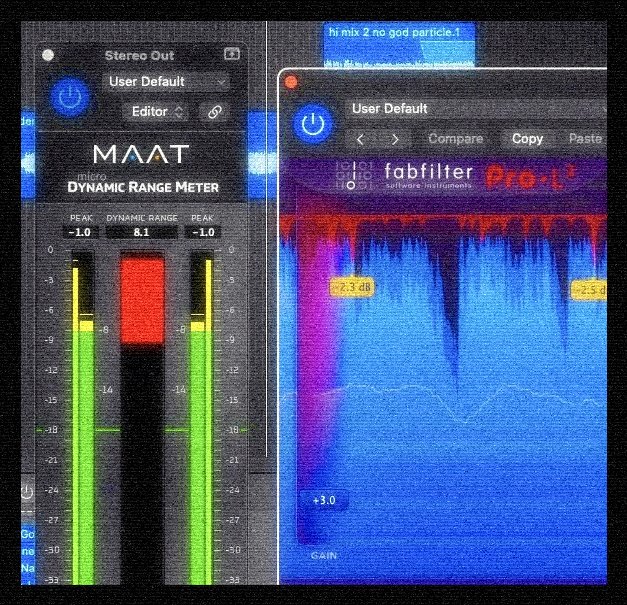Viewport: 627px width, 605px height.
Task: Toggle the power button at bottom-left track strip
Action: click(27, 492)
